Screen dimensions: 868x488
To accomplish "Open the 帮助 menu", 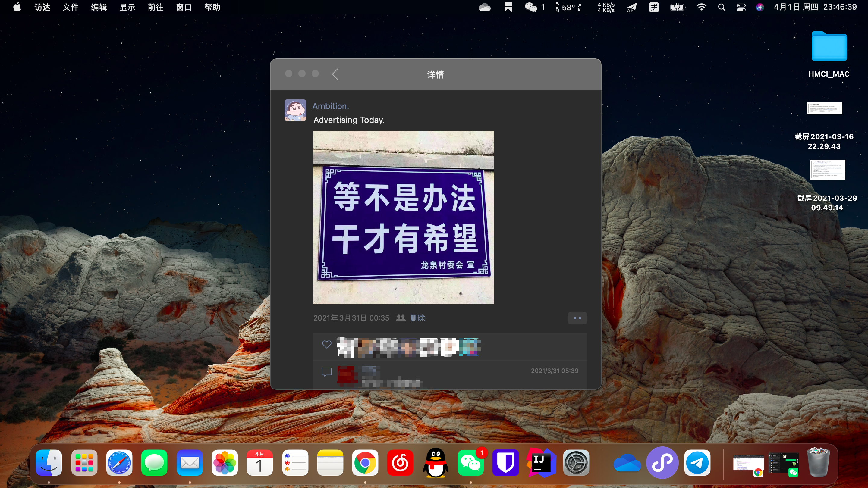I will click(x=212, y=7).
